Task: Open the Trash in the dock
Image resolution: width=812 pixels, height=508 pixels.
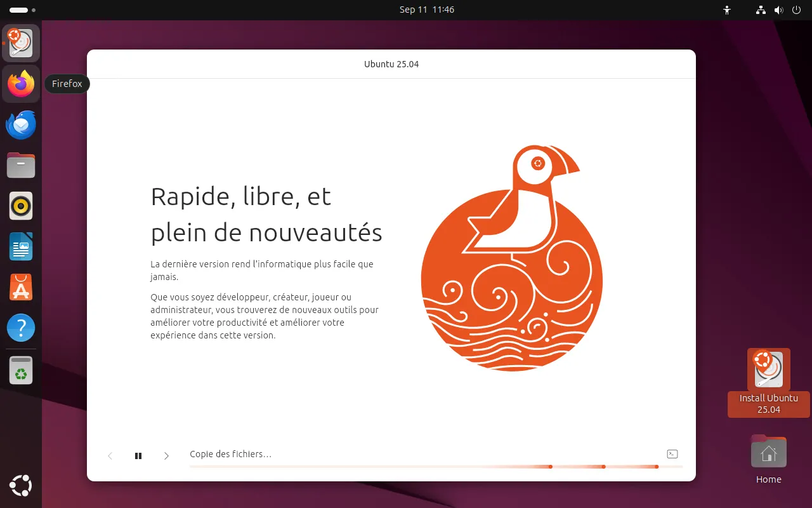Action: (21, 370)
